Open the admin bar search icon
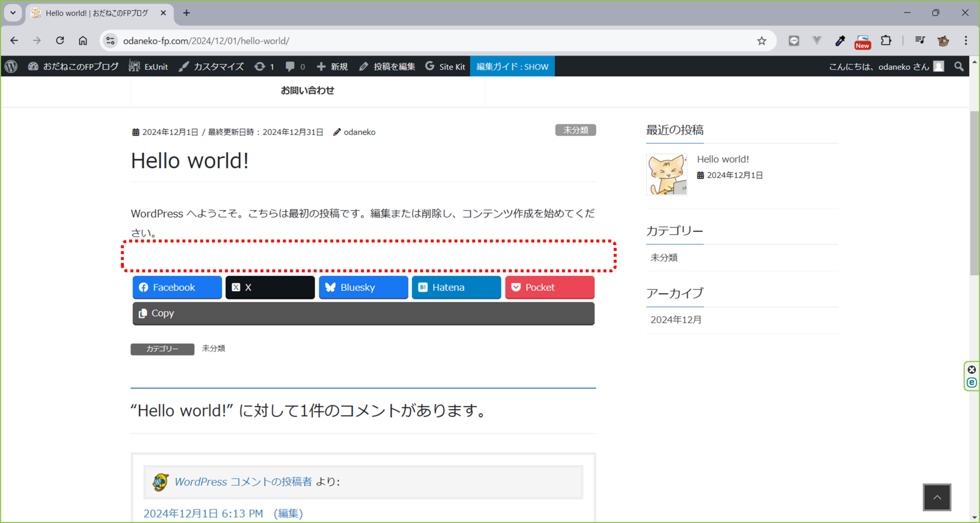The height and width of the screenshot is (523, 980). pos(958,66)
